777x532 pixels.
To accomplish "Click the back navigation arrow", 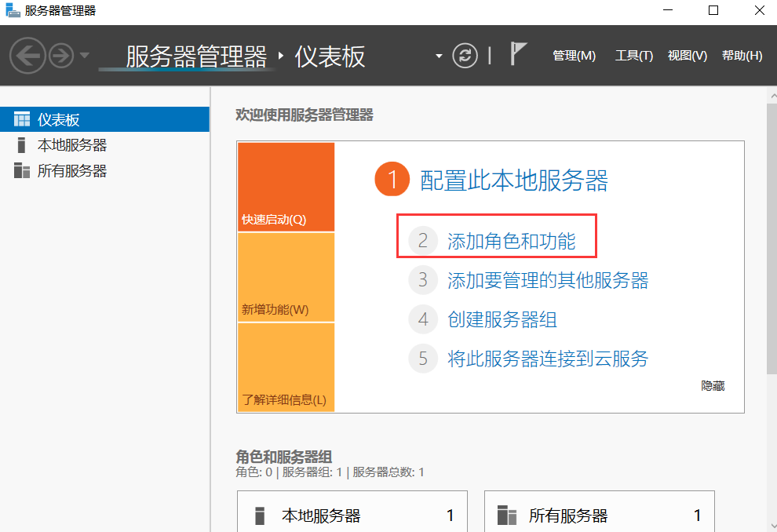I will pos(27,56).
